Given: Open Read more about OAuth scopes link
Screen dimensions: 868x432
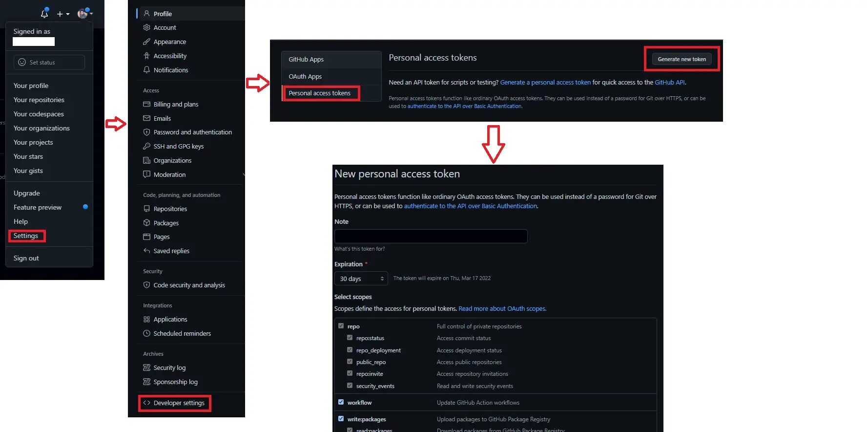Looking at the screenshot, I should (502, 309).
